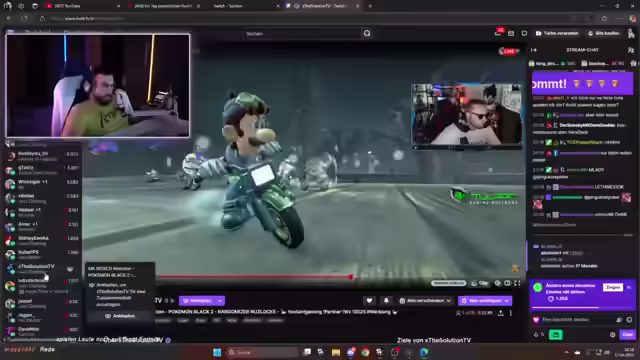This screenshot has width=640, height=360.
Task: Toggle stream notifications with the bell button
Action: click(386, 301)
